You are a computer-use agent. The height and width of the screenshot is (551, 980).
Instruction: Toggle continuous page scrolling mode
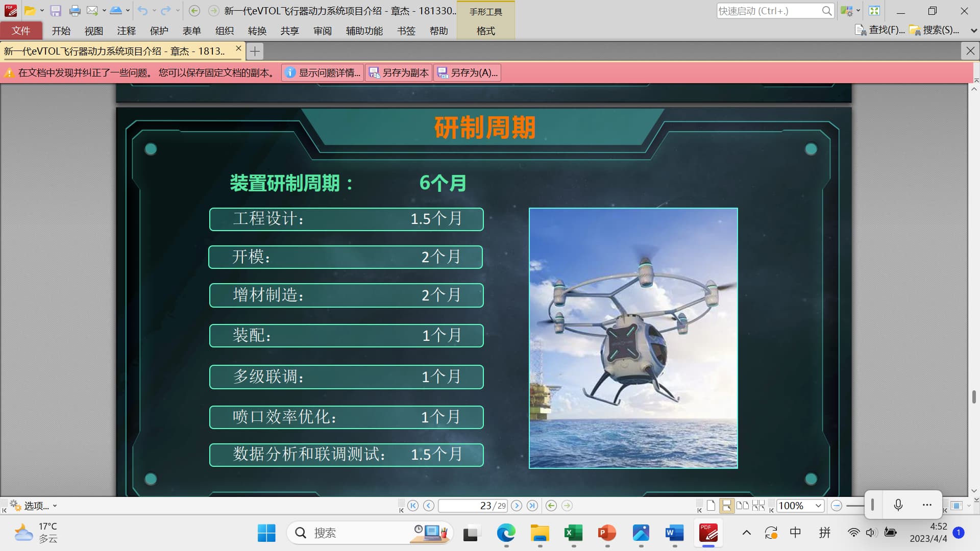point(726,506)
